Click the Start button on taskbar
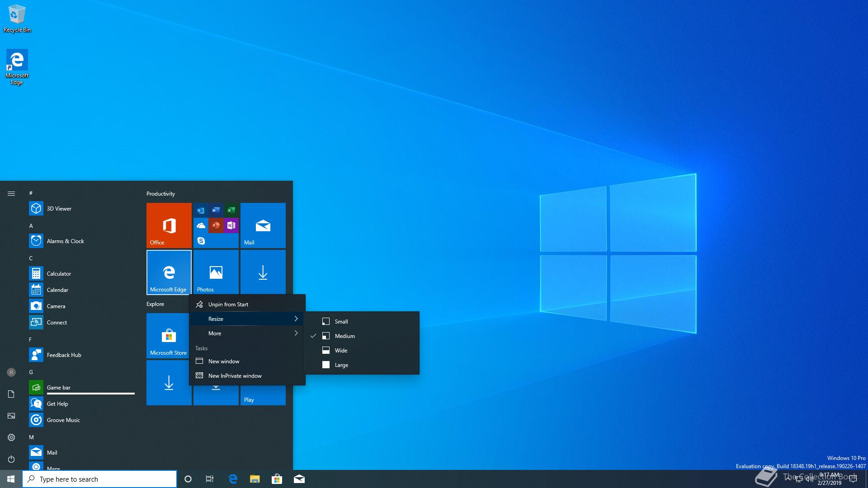 pyautogui.click(x=11, y=479)
